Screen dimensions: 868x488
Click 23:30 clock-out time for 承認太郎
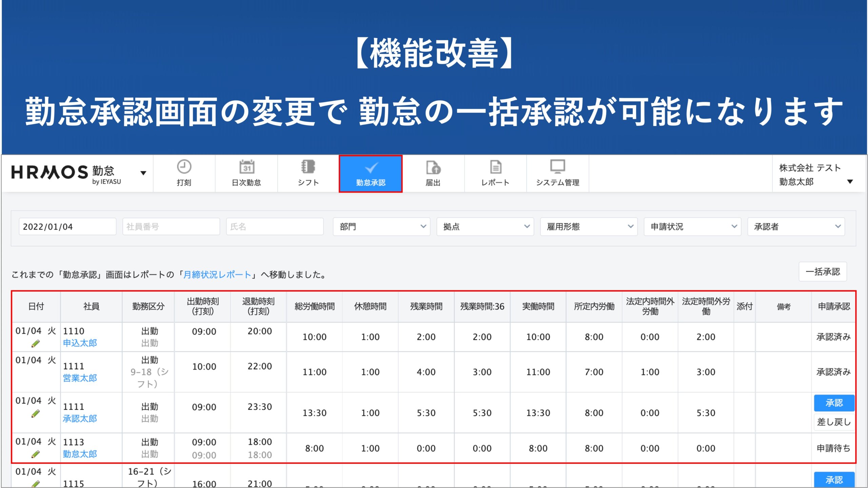click(260, 407)
